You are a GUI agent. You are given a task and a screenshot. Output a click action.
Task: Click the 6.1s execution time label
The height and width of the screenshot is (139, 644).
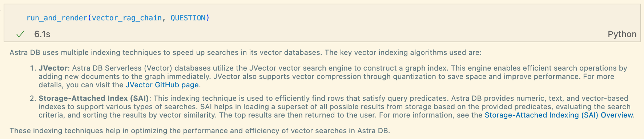(x=42, y=34)
